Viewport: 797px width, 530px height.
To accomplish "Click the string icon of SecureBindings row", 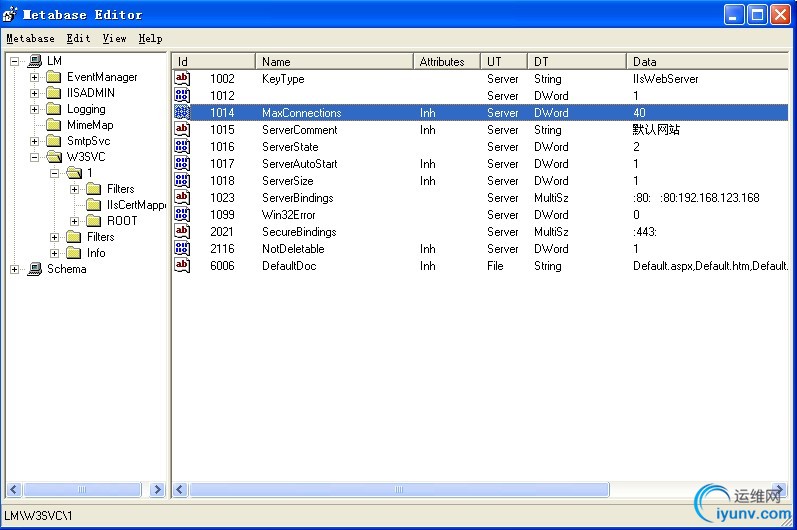I will coord(182,232).
